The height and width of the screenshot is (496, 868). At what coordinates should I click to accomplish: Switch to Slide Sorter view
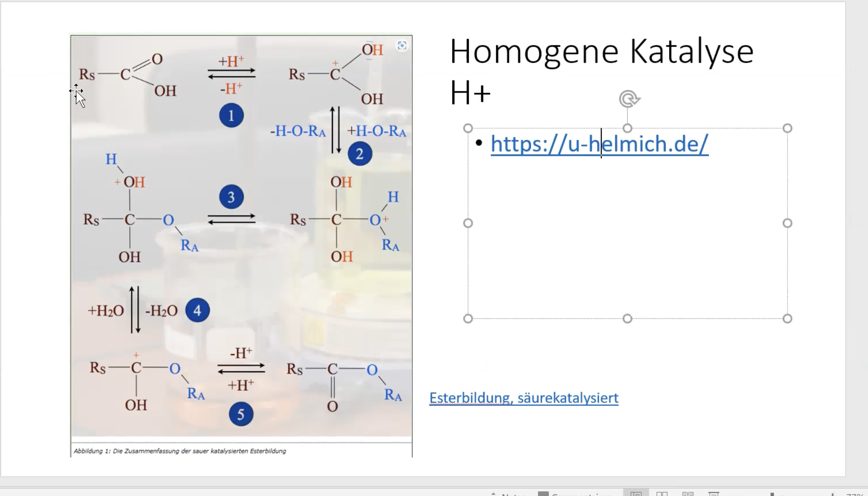point(662,494)
